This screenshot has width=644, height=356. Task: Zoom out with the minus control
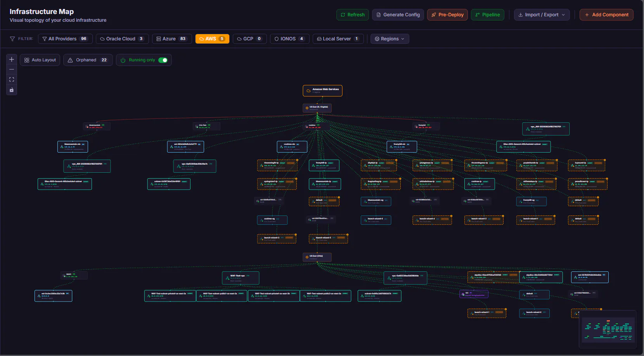pyautogui.click(x=12, y=69)
